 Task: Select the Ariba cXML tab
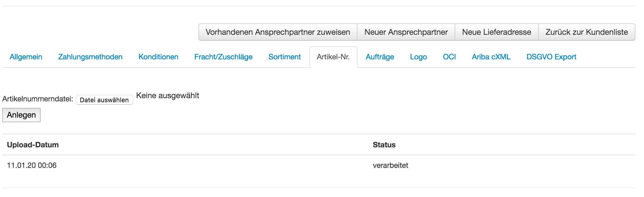tap(491, 57)
